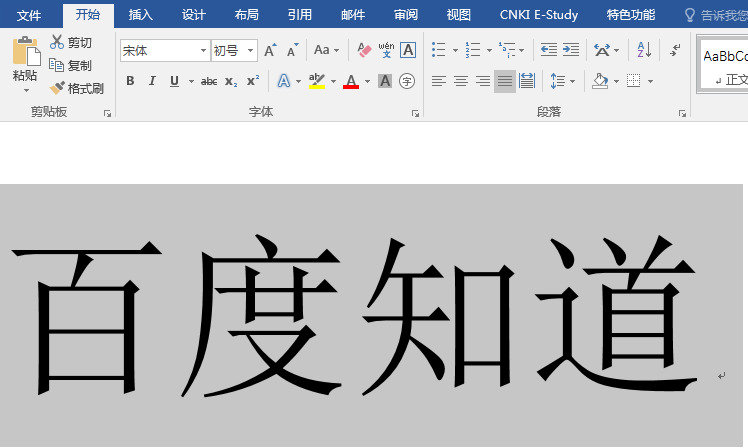Open the 特色功能 tab
This screenshot has width=748, height=448.
pos(631,15)
